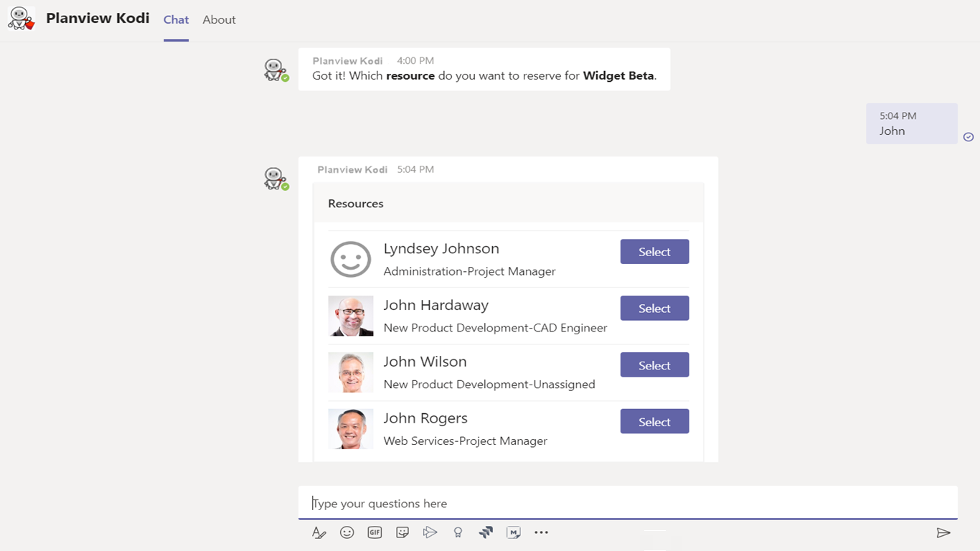Image resolution: width=980 pixels, height=551 pixels.
Task: Send the message with the arrow icon
Action: (x=943, y=532)
